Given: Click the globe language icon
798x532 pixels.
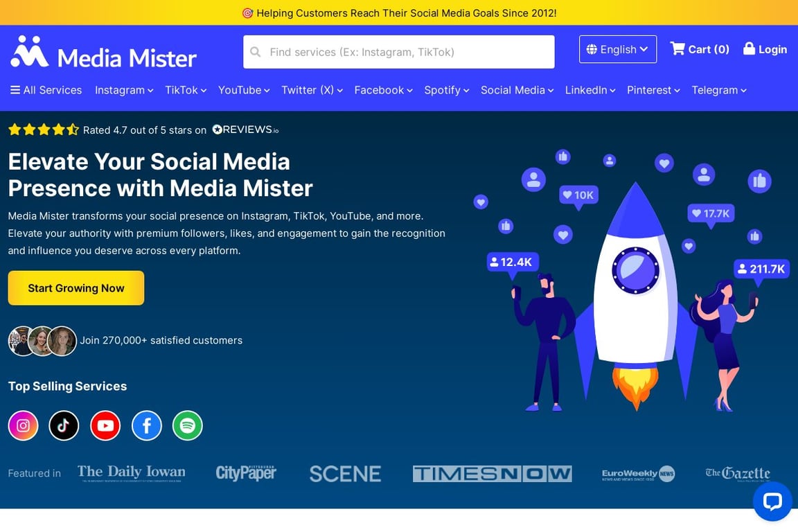Looking at the screenshot, I should click(x=592, y=49).
